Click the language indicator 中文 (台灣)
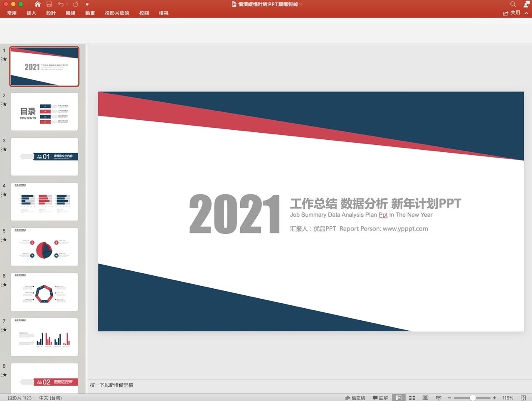Viewport: 532px width, 401px height. [x=50, y=398]
